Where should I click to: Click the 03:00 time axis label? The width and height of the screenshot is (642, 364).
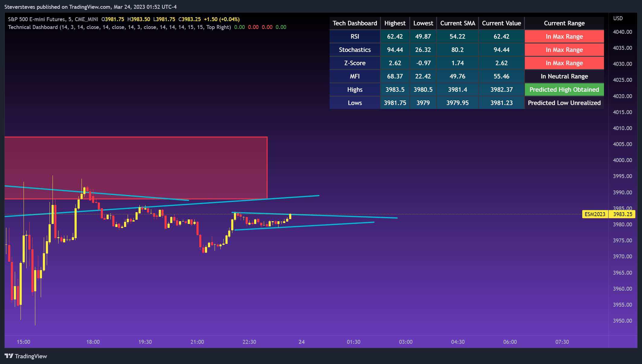(x=406, y=342)
